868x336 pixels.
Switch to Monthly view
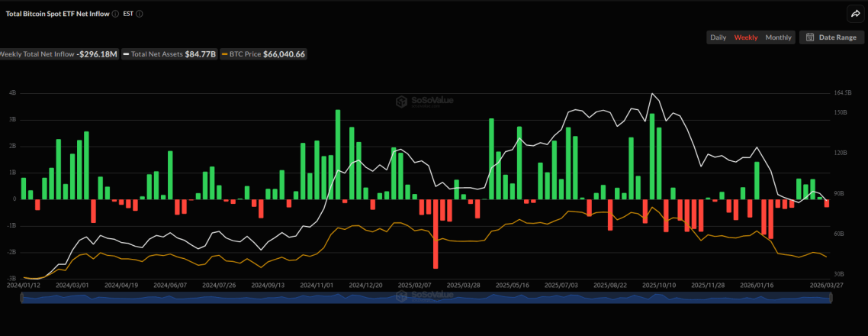tap(778, 37)
